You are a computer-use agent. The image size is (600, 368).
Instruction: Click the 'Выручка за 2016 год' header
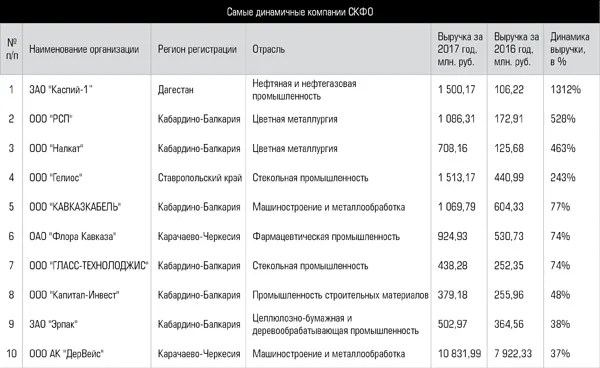click(x=516, y=49)
